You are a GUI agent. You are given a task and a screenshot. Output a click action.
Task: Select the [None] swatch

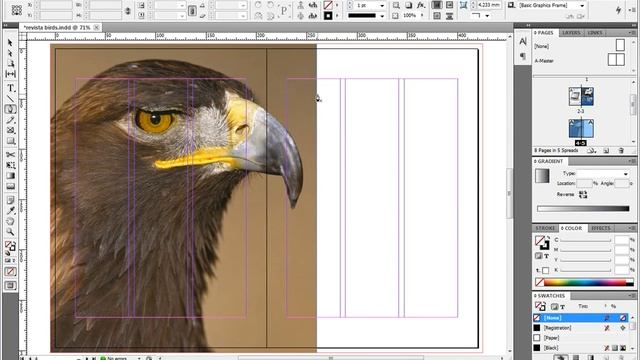pyautogui.click(x=580, y=318)
